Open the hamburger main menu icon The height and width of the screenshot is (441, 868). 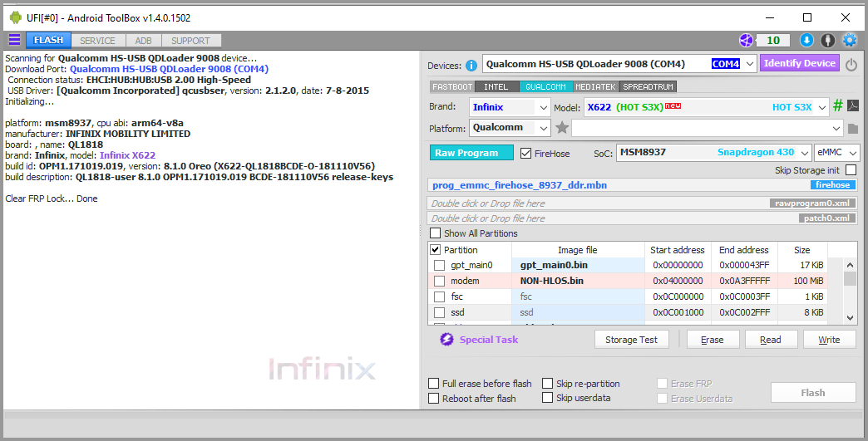14,40
